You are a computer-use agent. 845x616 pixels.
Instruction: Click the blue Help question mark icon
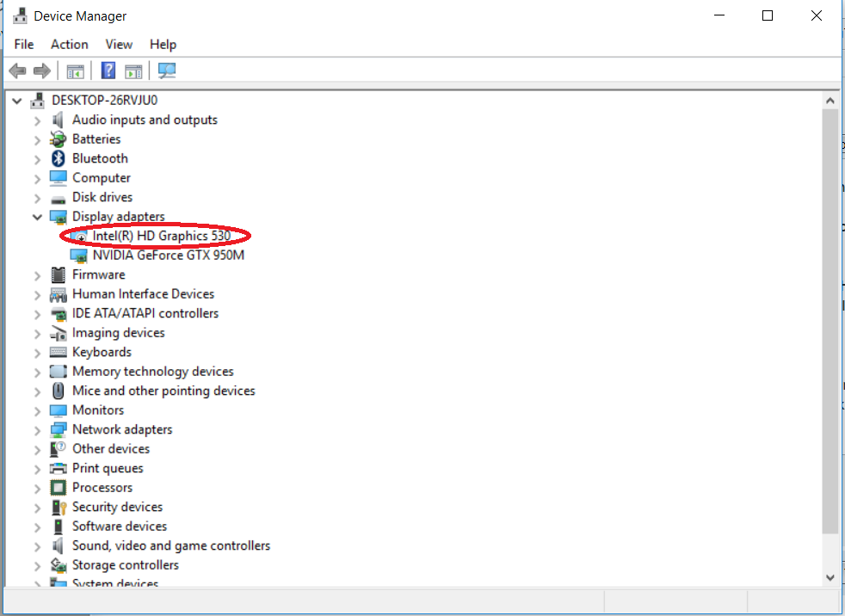tap(108, 71)
